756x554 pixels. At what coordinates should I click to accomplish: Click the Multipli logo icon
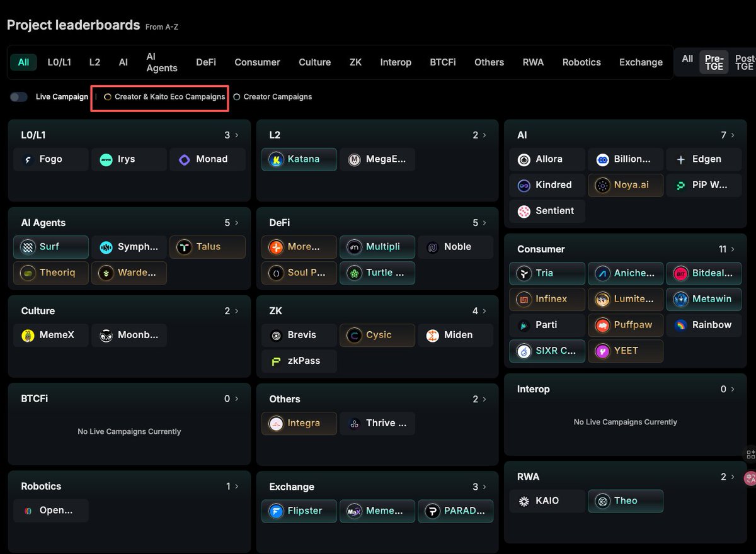354,247
